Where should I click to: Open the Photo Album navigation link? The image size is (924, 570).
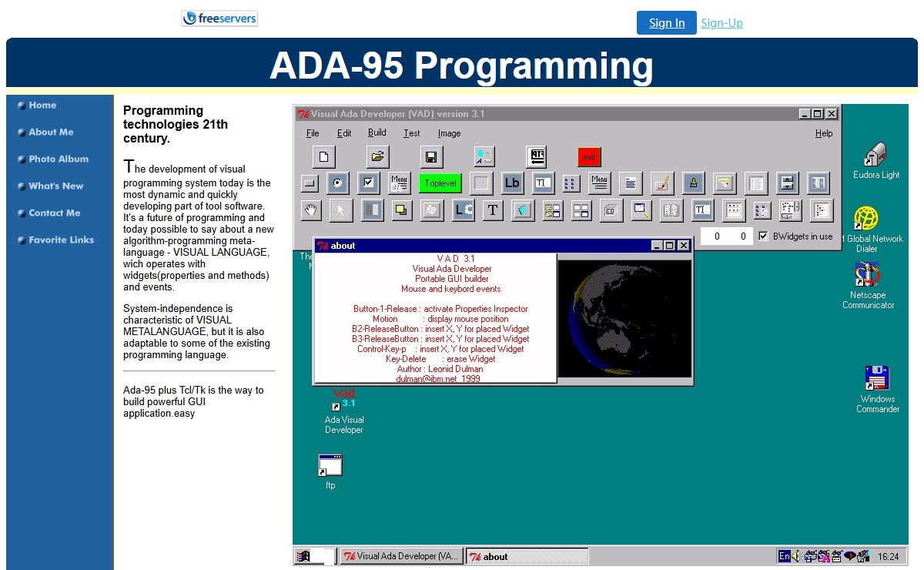[59, 159]
